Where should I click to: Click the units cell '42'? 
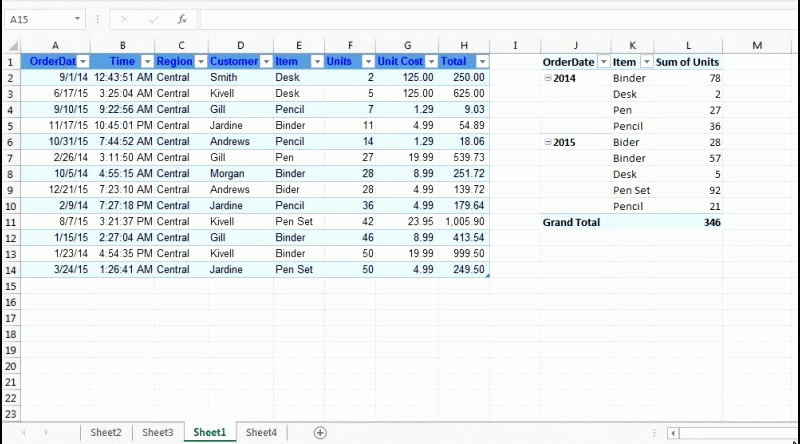click(350, 221)
